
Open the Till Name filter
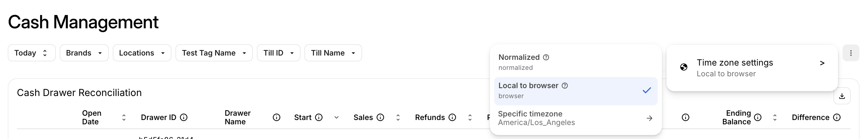pos(333,53)
